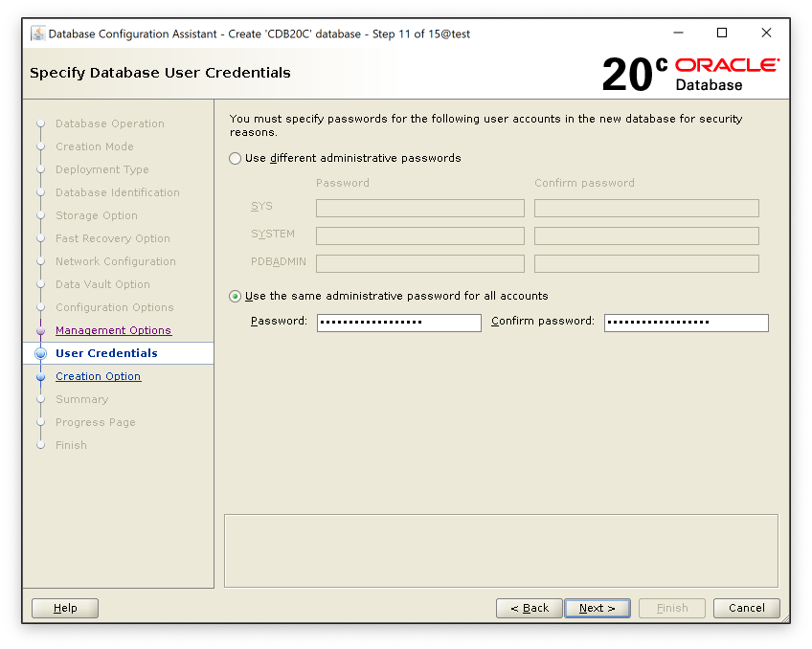This screenshot has width=812, height=649.
Task: Click the shared Password input field
Action: coord(398,323)
